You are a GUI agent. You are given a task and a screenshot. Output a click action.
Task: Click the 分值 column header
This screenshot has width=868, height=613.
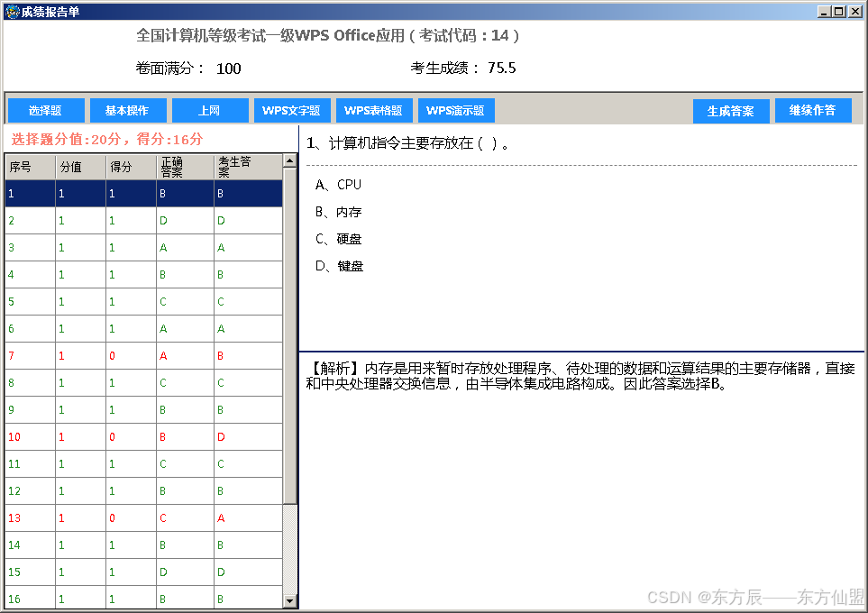coord(81,167)
